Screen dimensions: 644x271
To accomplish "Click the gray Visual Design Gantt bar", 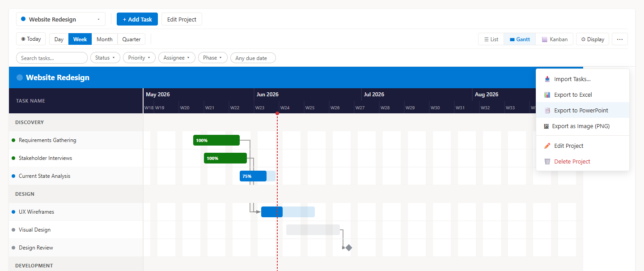I will 313,230.
